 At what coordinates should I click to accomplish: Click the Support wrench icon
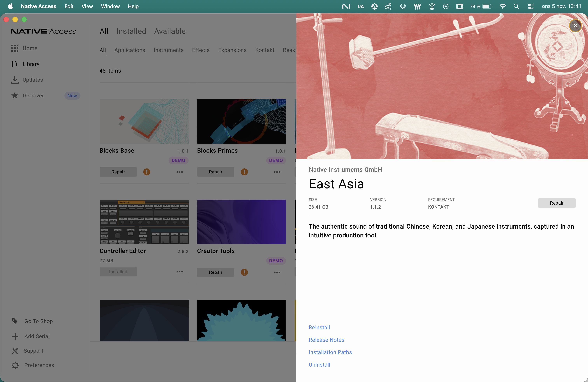point(15,351)
